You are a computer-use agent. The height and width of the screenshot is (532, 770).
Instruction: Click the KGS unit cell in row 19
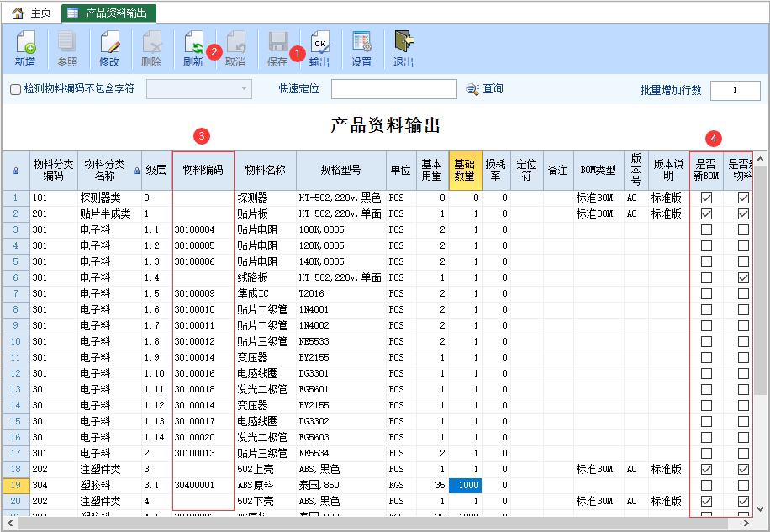click(x=401, y=486)
